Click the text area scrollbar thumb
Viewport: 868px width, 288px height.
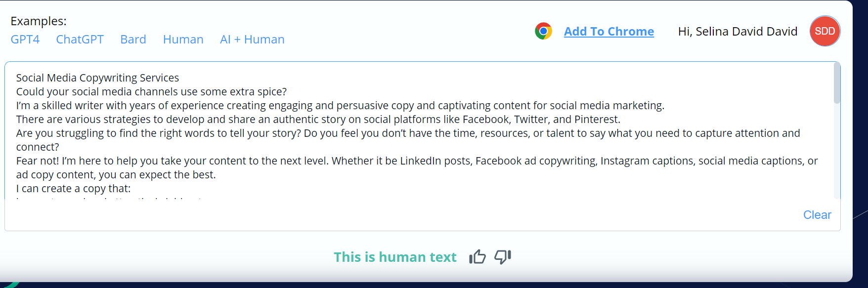[837, 83]
